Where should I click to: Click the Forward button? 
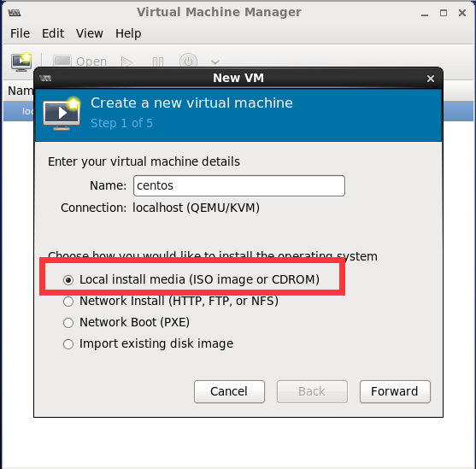395,391
